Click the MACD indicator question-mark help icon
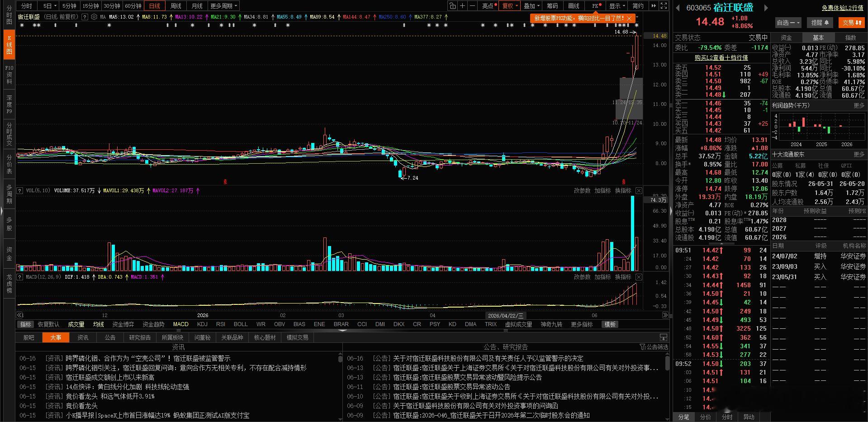The width and height of the screenshot is (868, 422). 20,277
